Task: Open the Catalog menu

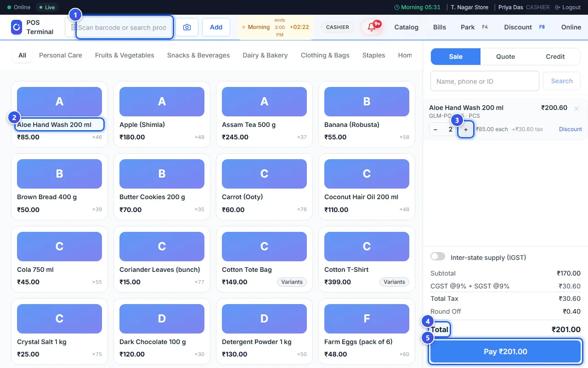Action: (406, 27)
